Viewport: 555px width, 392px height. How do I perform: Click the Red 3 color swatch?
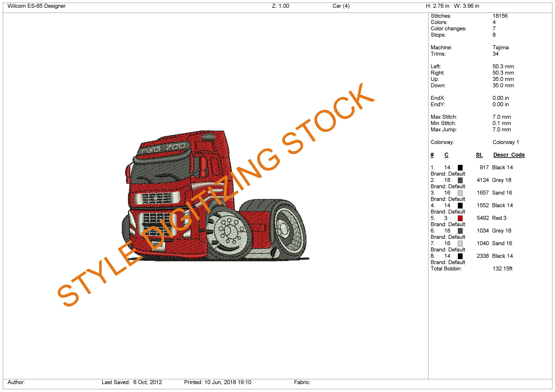[x=460, y=218]
